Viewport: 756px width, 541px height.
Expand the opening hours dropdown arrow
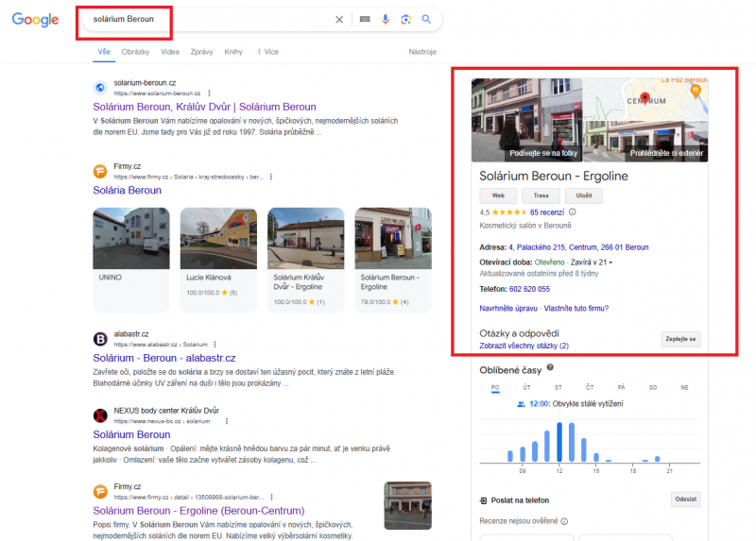[x=610, y=262]
